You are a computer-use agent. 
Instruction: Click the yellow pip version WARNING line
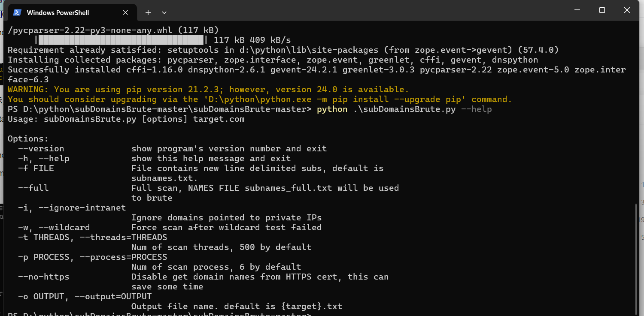tap(208, 90)
